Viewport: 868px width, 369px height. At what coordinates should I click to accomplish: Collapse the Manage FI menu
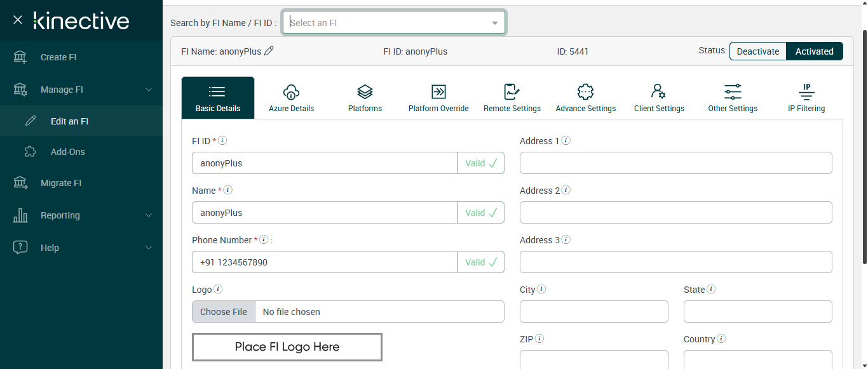[x=149, y=90]
